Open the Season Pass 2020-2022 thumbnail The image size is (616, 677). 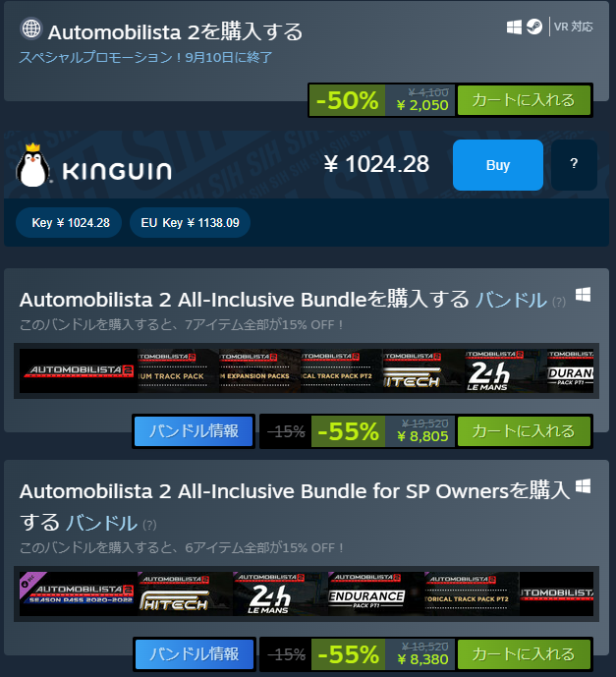pos(79,594)
